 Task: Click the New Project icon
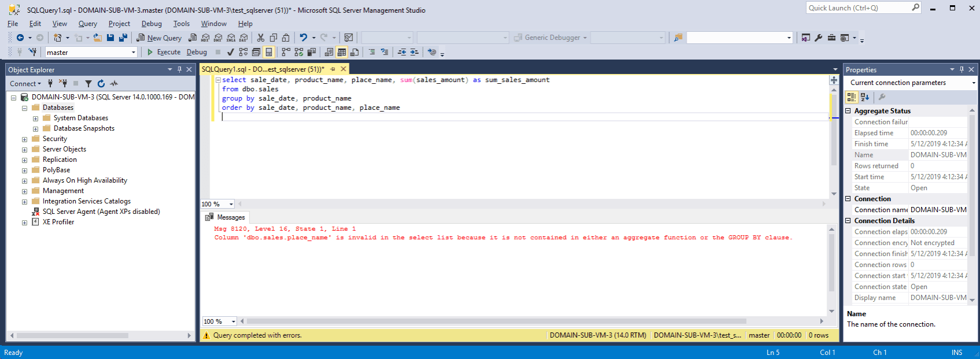57,38
